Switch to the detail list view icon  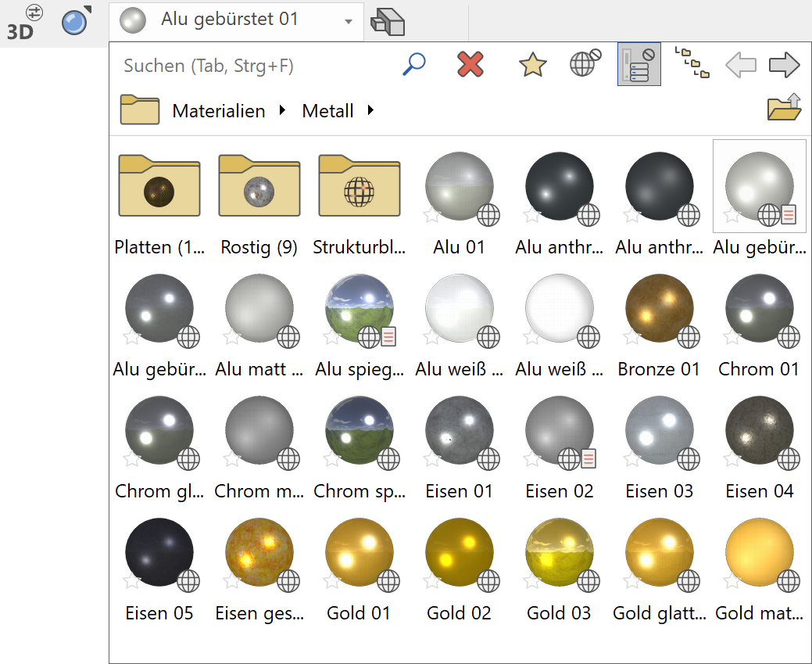tap(639, 63)
